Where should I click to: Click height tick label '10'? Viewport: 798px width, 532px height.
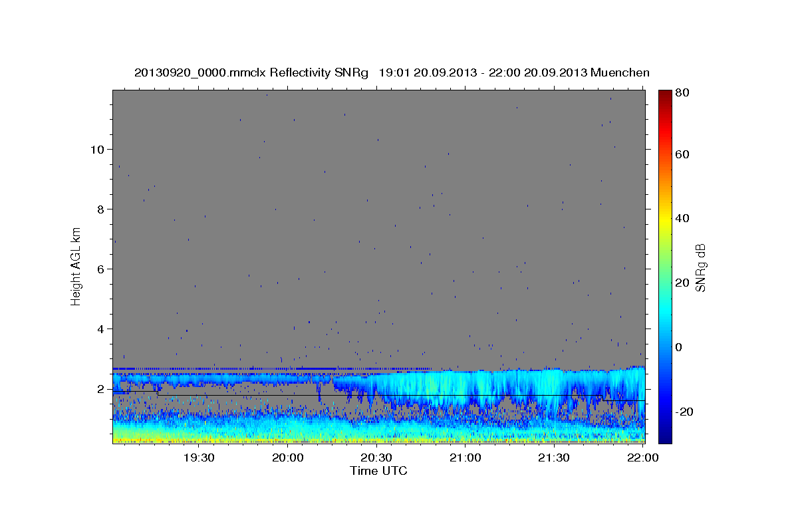98,150
